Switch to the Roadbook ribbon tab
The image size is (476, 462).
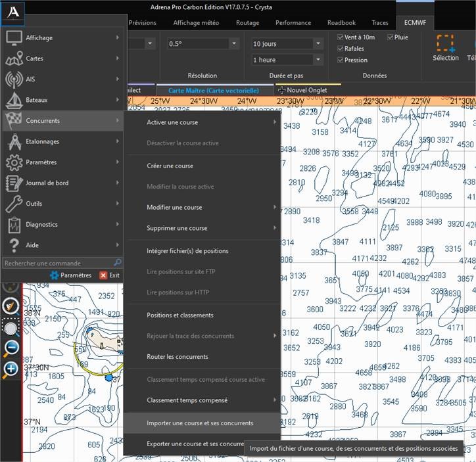pyautogui.click(x=341, y=23)
